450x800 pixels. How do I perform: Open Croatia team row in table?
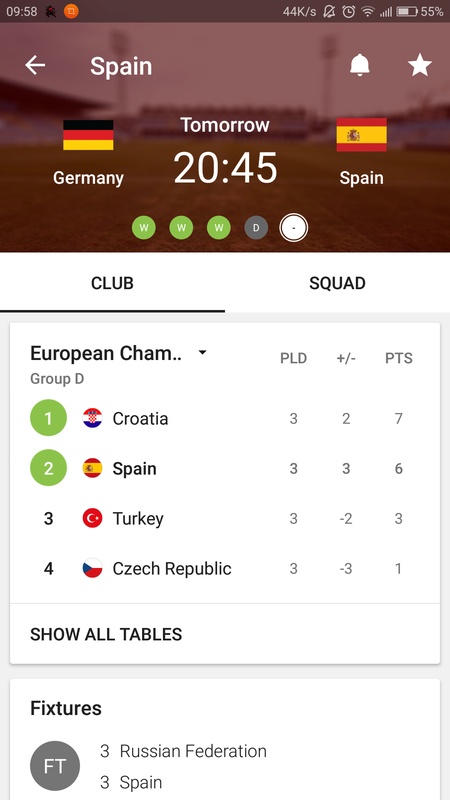click(x=225, y=418)
